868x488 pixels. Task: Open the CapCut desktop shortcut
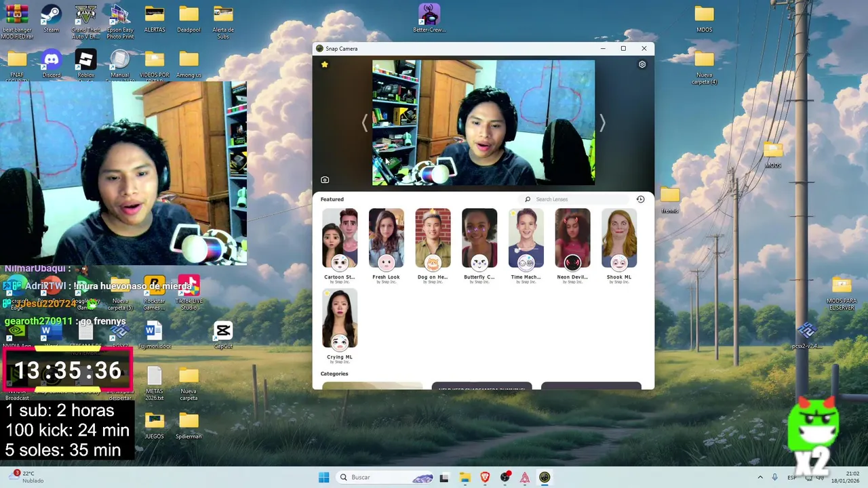pyautogui.click(x=223, y=335)
